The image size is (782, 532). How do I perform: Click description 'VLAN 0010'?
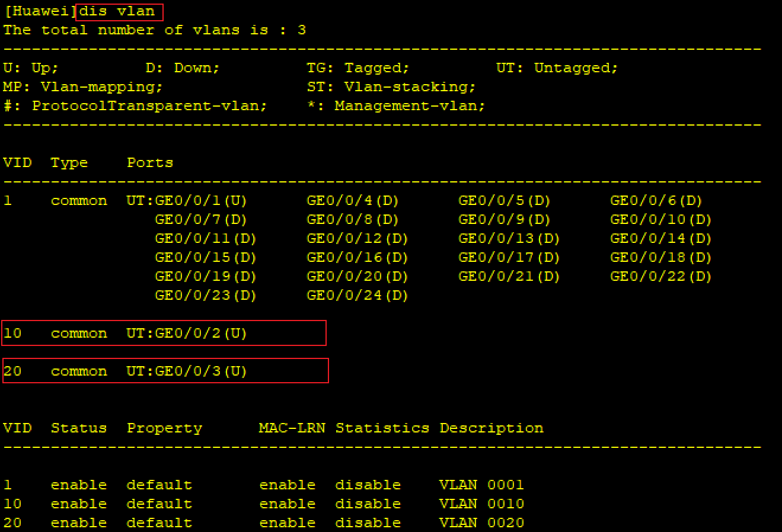click(481, 504)
